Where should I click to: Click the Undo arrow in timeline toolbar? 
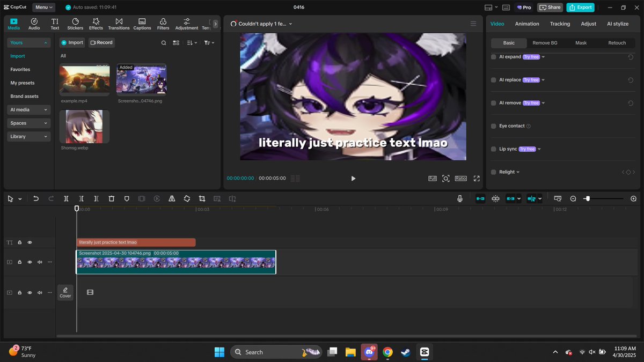pos(36,198)
